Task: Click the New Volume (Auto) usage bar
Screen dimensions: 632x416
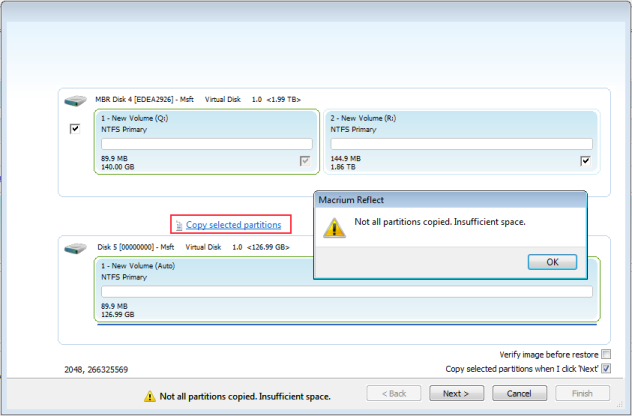Action: (347, 291)
